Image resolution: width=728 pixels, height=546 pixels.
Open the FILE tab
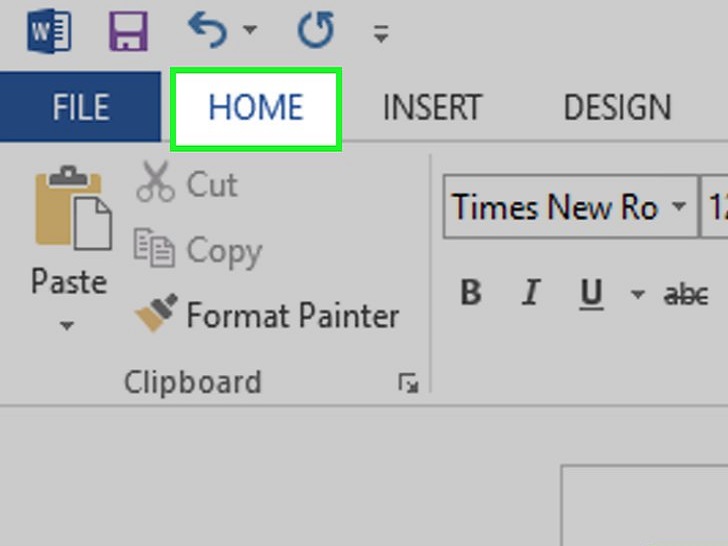80,107
